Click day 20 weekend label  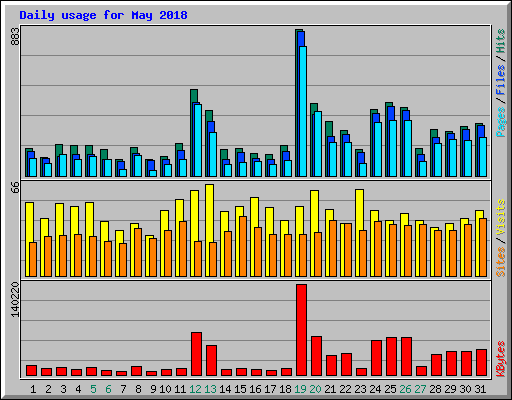[x=315, y=389]
